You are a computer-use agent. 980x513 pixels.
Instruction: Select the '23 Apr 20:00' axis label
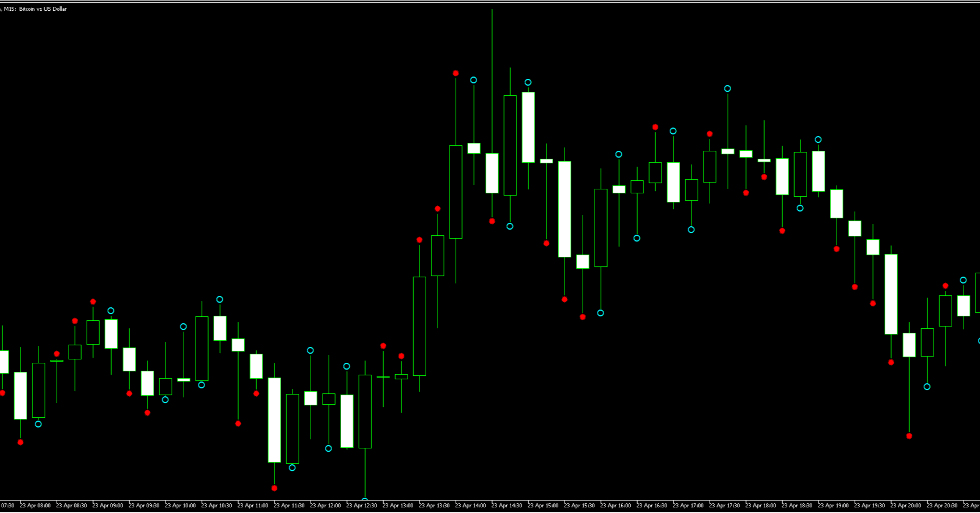(x=906, y=506)
